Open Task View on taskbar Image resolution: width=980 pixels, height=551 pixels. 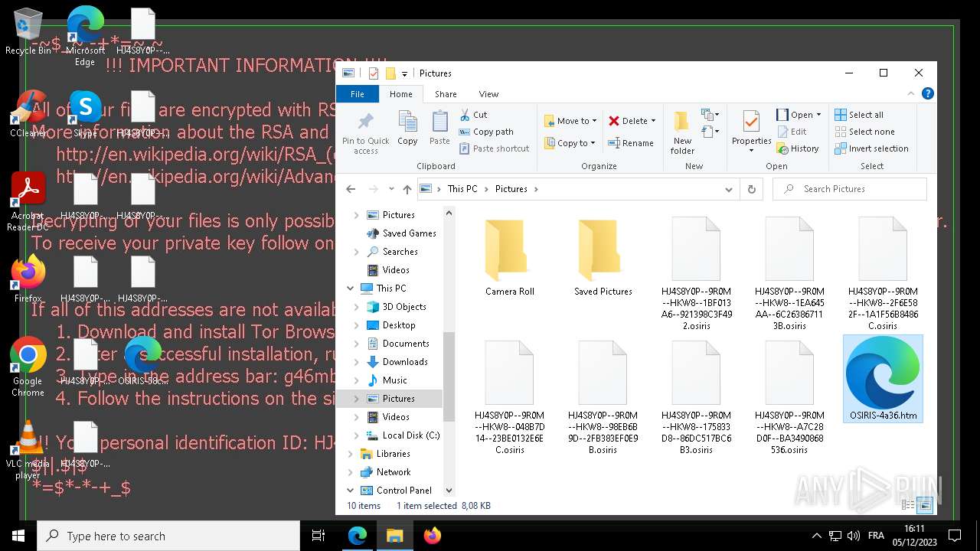318,536
